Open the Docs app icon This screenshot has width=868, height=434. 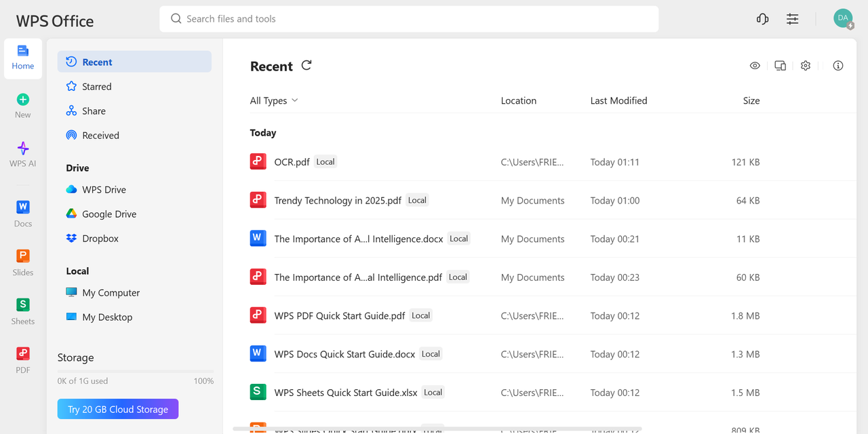tap(23, 207)
